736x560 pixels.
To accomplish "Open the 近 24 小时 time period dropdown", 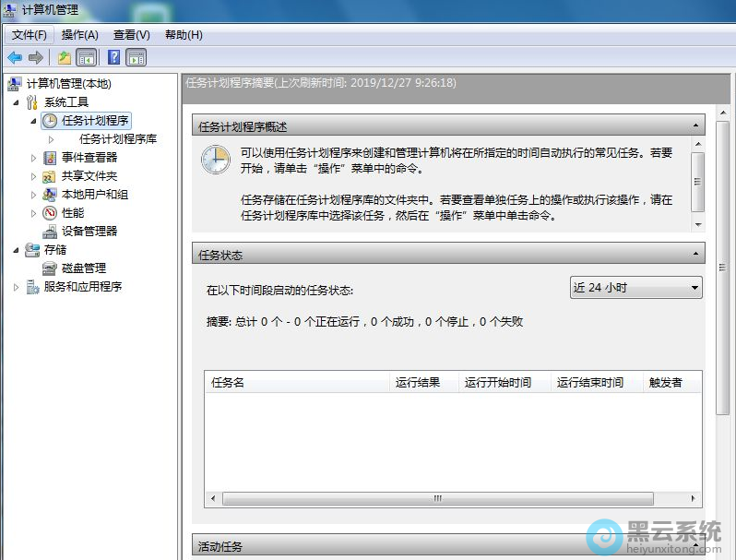I will [636, 287].
